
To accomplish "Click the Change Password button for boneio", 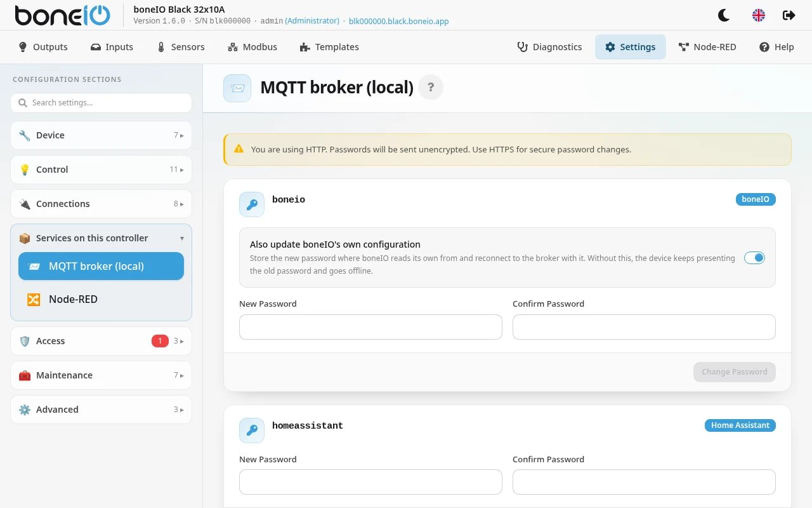I will 735,372.
